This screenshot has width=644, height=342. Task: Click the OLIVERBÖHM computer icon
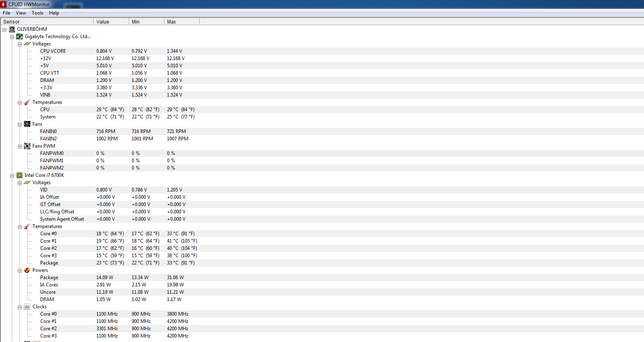pos(12,29)
